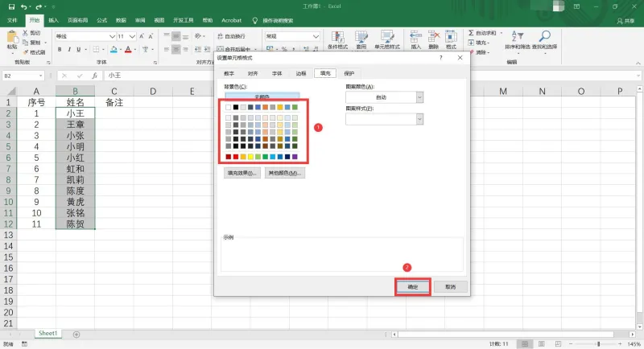Click the red font color A
Screen dimensions: 644x349
(128, 49)
